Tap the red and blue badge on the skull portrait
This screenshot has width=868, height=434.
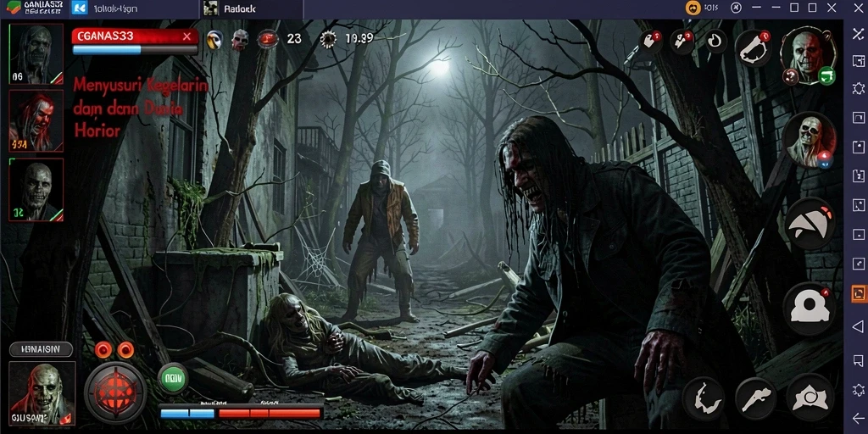pos(826,159)
